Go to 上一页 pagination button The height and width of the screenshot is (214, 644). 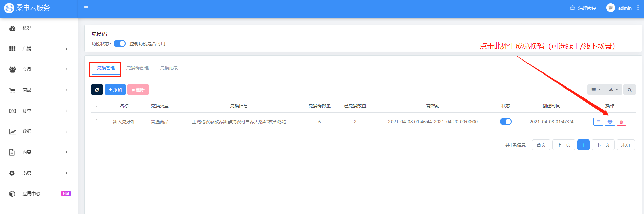[x=564, y=145]
